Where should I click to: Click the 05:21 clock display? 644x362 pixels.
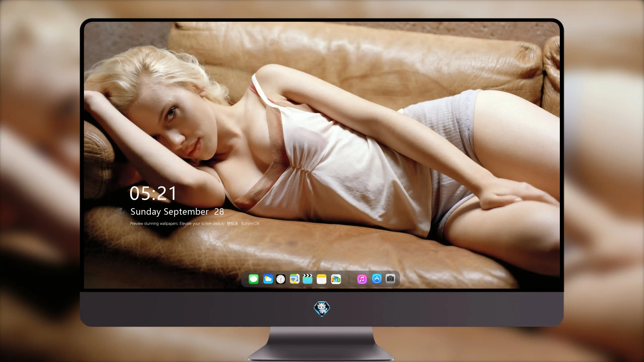[153, 193]
